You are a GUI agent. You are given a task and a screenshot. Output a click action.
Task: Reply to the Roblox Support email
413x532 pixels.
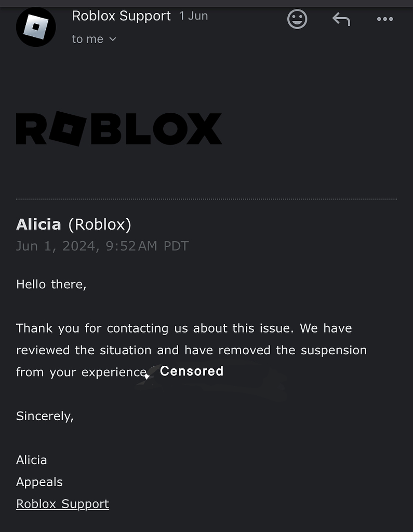pos(341,19)
